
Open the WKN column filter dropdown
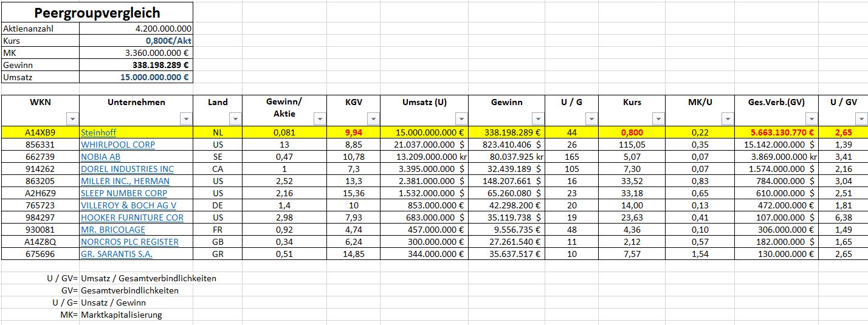coord(72,119)
